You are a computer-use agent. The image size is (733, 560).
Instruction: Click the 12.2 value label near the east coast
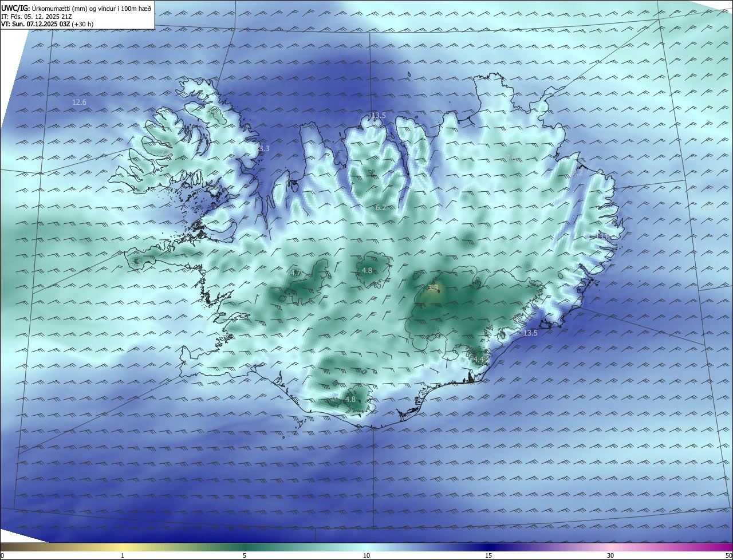(x=576, y=172)
